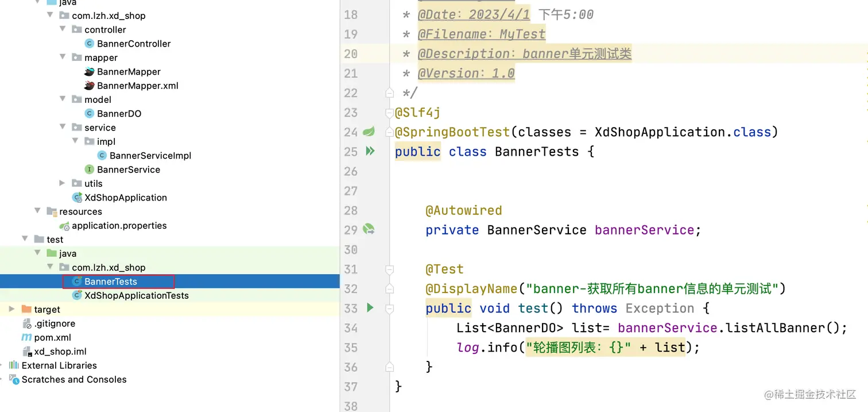Click the pom.xml Maven icon

[x=26, y=337]
